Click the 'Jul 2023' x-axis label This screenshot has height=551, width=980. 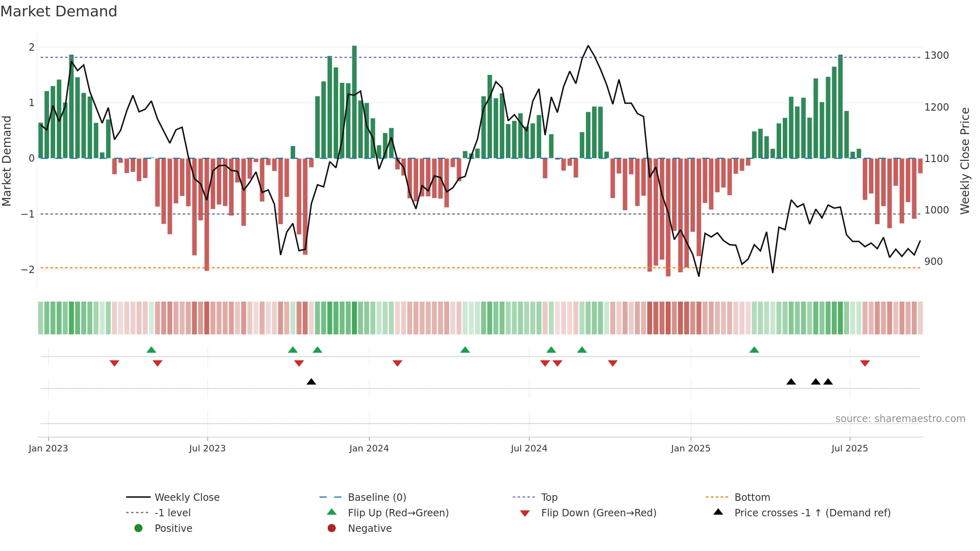[x=207, y=448]
